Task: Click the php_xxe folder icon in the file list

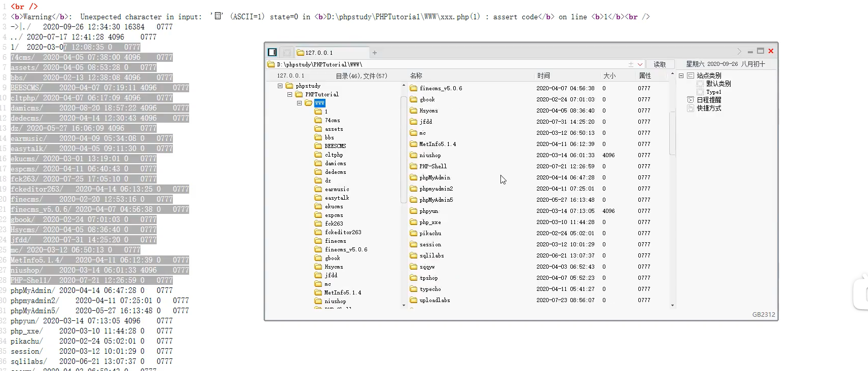Action: tap(413, 222)
